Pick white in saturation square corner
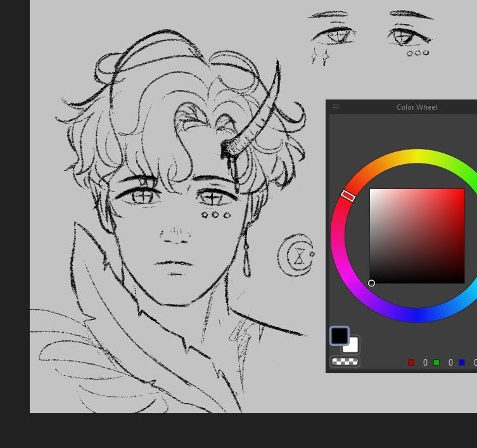477x448 pixels. 372,191
